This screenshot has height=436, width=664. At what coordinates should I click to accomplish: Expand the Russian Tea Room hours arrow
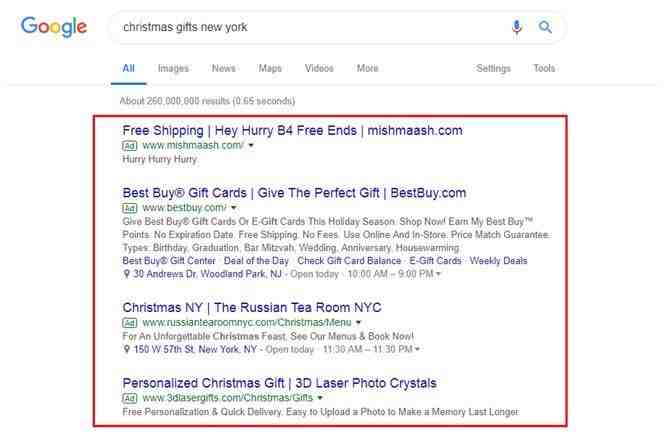coord(418,349)
